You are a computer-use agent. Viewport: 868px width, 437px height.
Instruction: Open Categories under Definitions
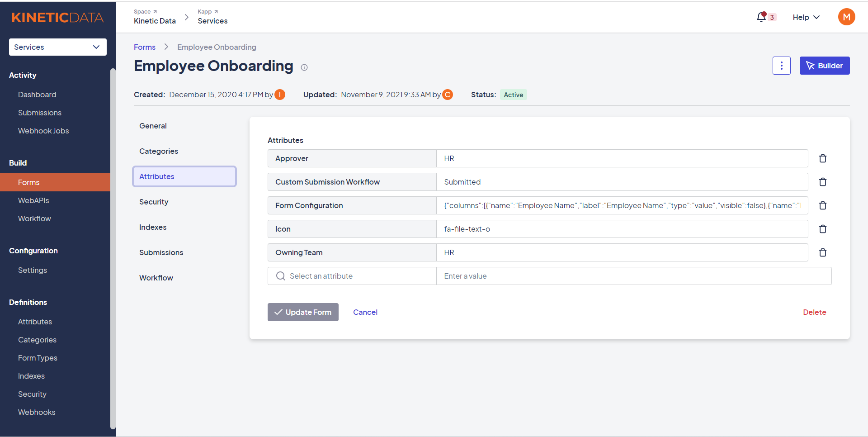tap(37, 340)
